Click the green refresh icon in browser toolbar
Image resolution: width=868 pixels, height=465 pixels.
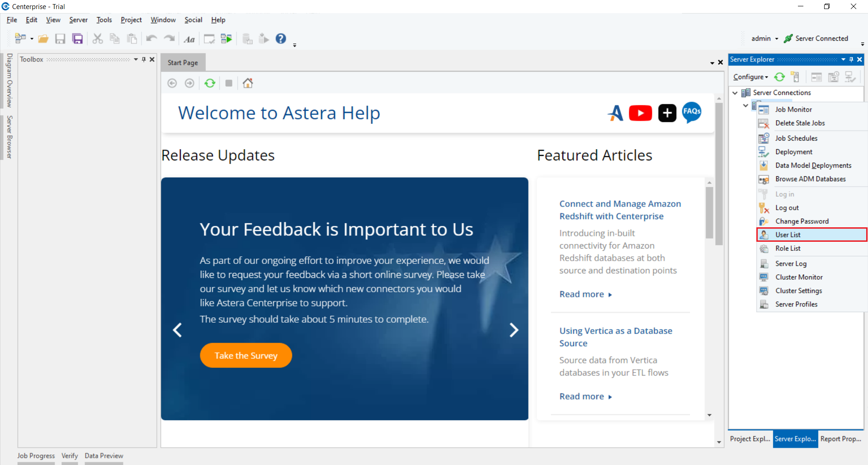tap(210, 83)
